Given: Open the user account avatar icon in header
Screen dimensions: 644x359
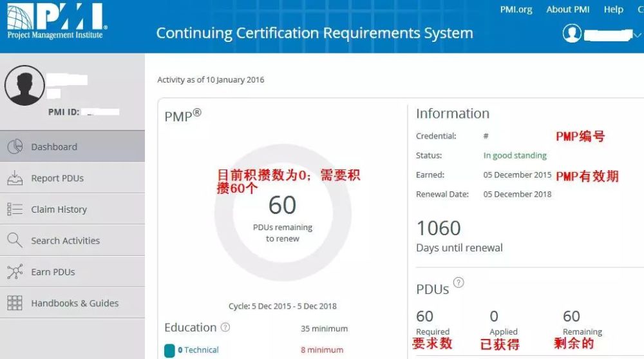Looking at the screenshot, I should (x=572, y=34).
